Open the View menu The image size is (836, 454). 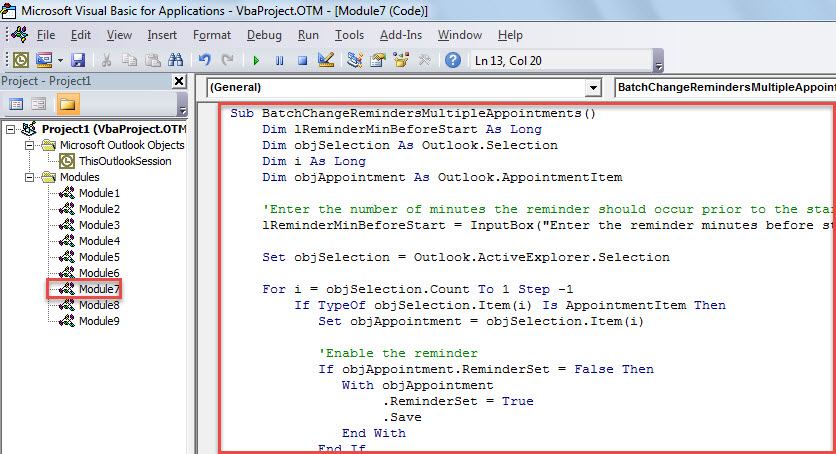[x=119, y=35]
